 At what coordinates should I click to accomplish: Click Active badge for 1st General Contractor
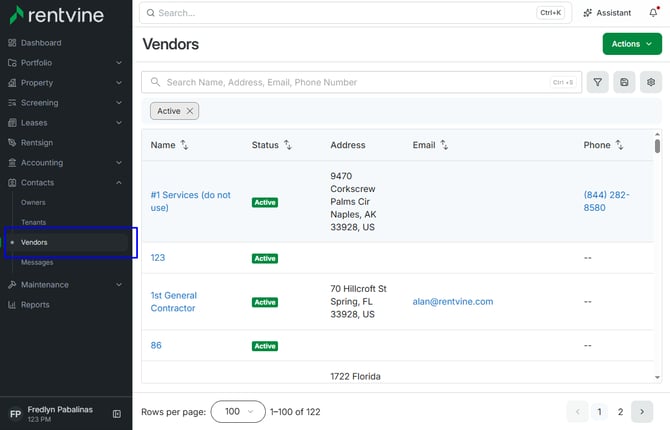pos(265,302)
